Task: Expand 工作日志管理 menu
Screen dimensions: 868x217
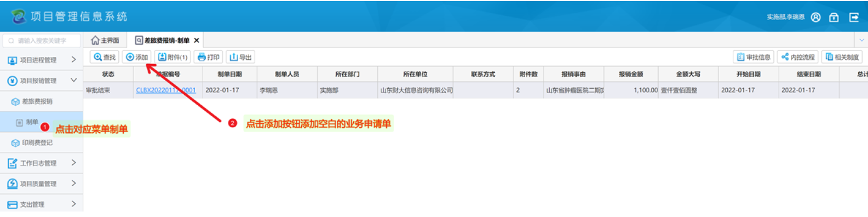Action: 42,163
